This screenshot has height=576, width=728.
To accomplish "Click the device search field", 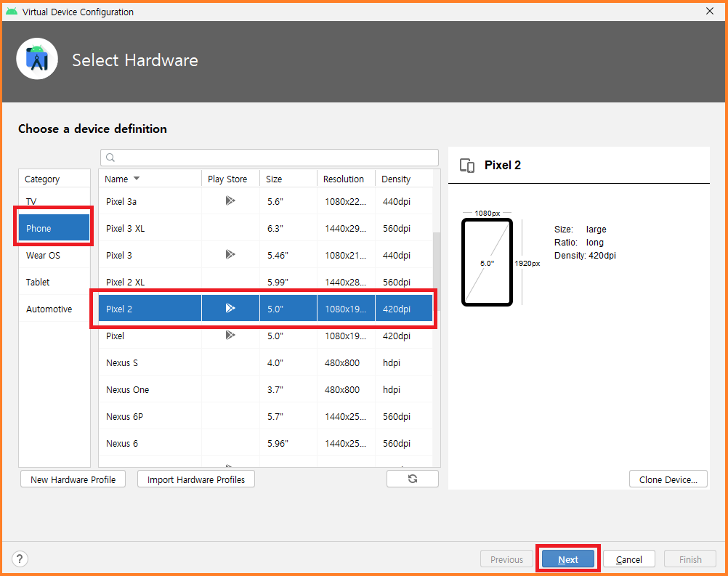I will click(270, 158).
